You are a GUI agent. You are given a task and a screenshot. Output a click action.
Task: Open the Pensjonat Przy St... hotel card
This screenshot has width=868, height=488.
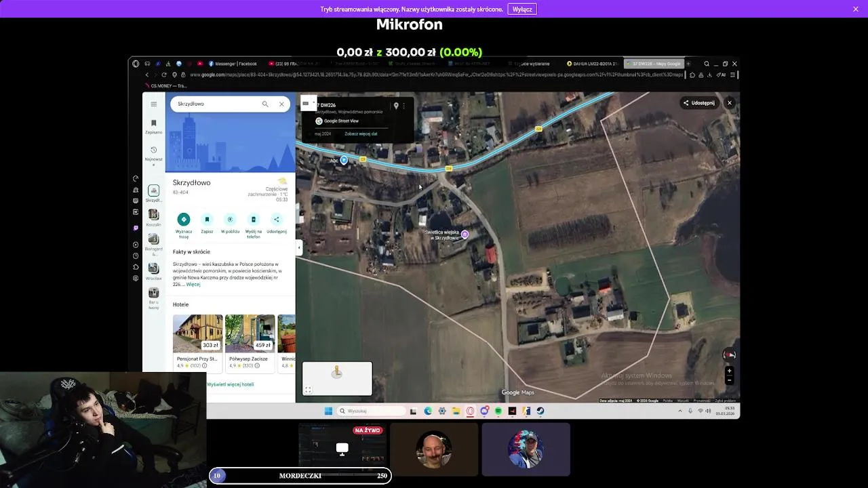[x=197, y=342]
